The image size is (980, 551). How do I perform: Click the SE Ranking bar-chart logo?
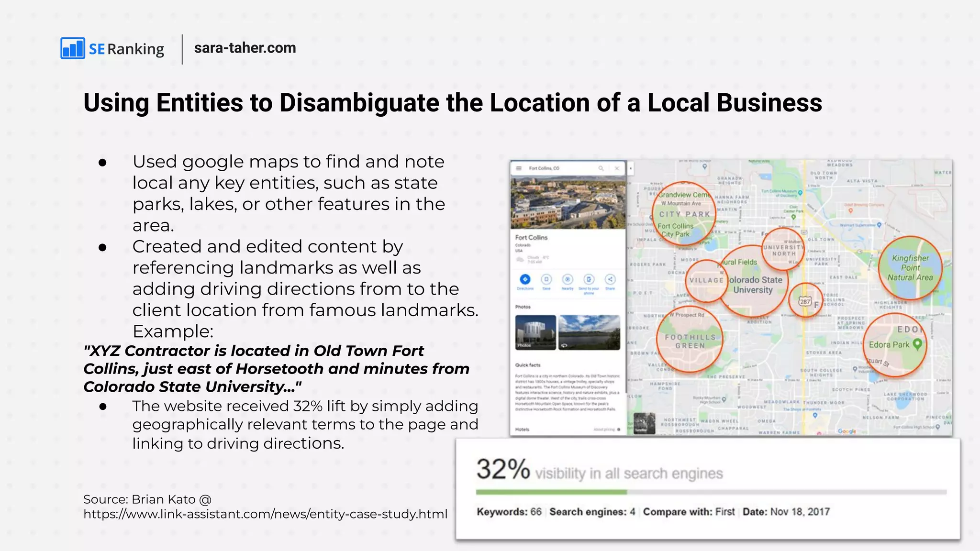coord(73,48)
